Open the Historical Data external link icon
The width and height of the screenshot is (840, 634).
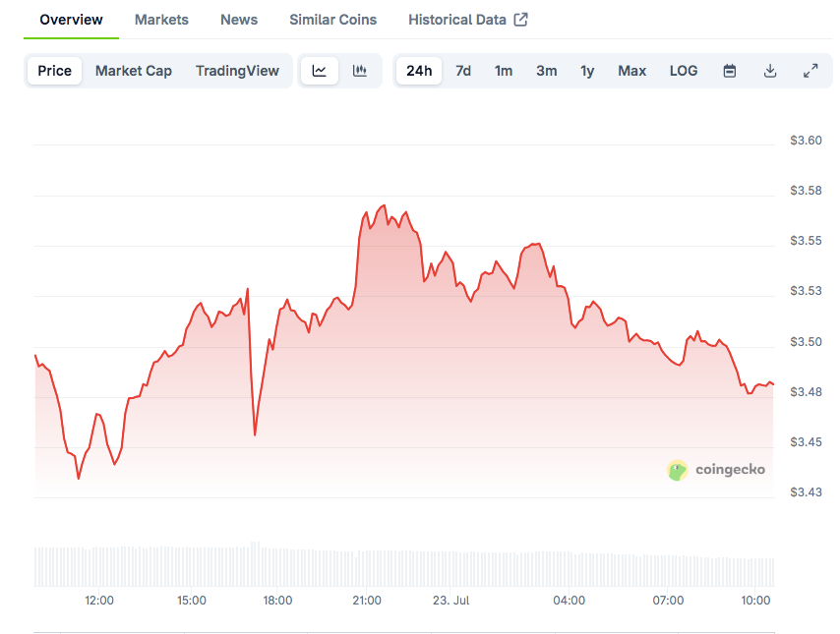pos(520,20)
